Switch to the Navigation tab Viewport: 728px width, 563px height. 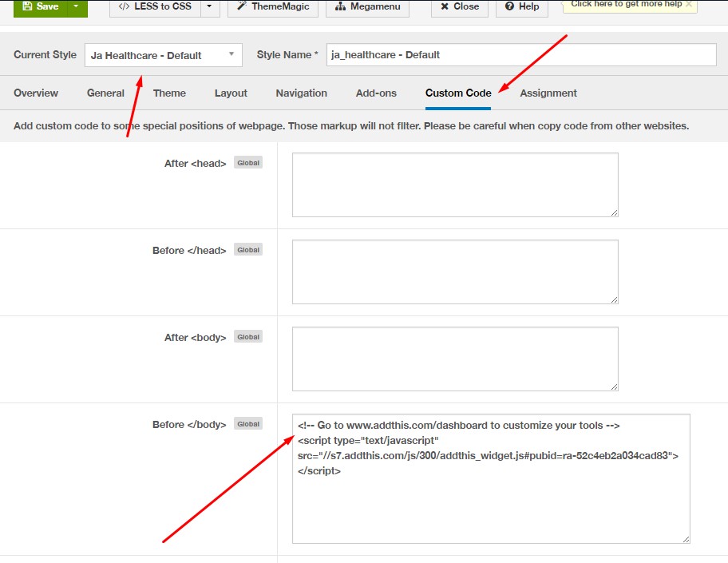pos(301,93)
